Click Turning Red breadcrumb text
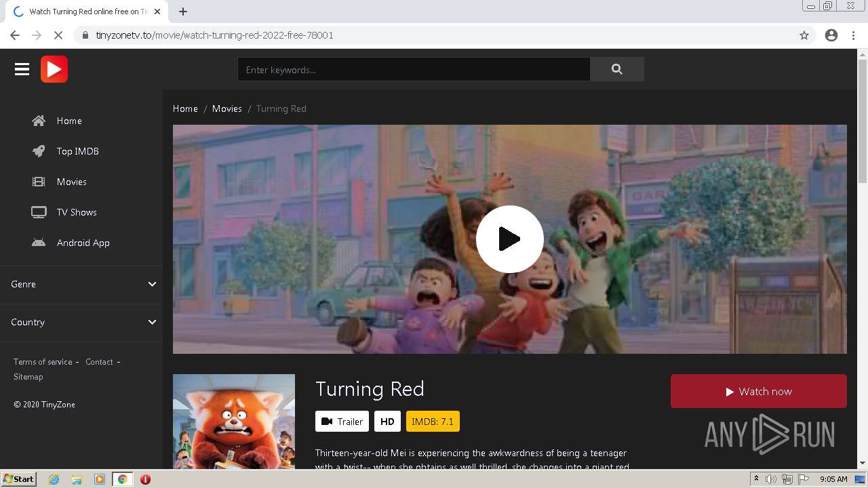 (x=281, y=108)
